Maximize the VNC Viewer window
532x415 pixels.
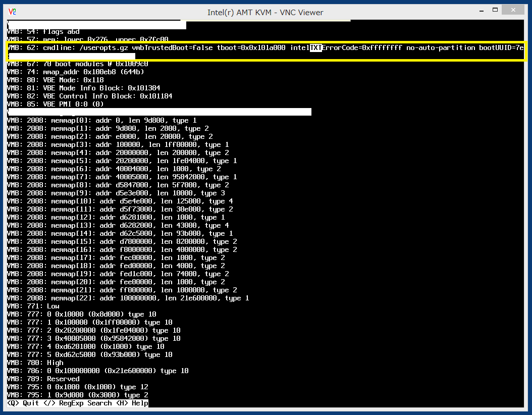[x=495, y=10]
